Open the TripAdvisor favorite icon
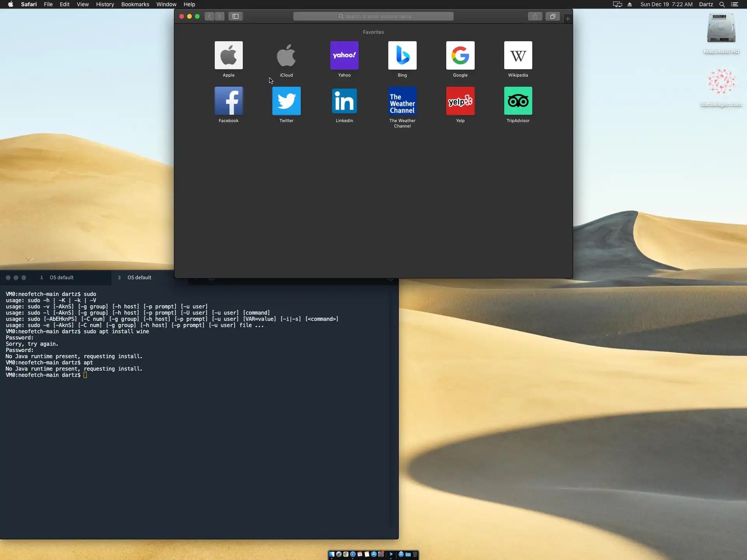This screenshot has height=560, width=747. pyautogui.click(x=518, y=101)
